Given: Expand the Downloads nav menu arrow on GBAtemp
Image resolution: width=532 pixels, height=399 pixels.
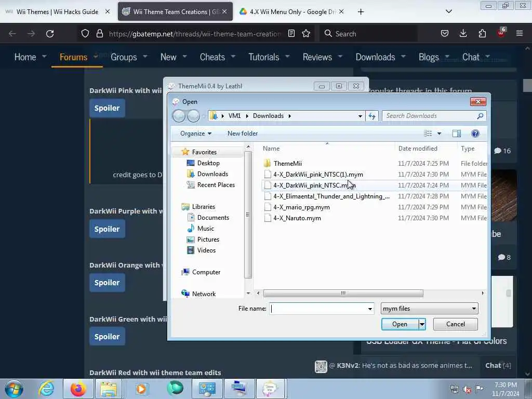Looking at the screenshot, I should click(403, 56).
